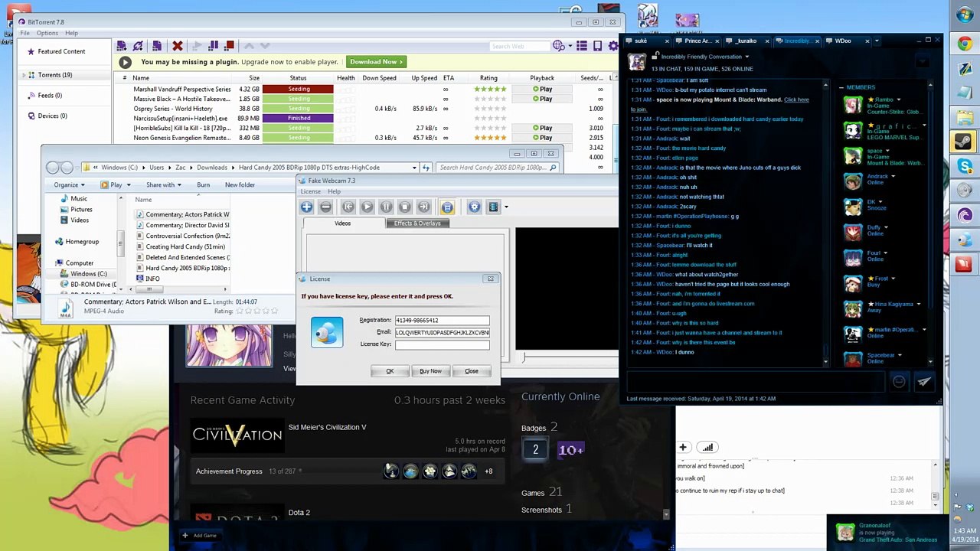Image resolution: width=980 pixels, height=551 pixels.
Task: Switch to the _kuraiko chat tab
Action: (x=747, y=41)
